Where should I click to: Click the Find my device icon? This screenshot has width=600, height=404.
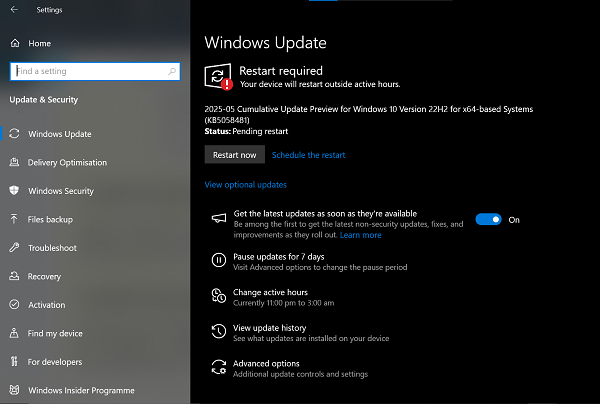[14, 333]
